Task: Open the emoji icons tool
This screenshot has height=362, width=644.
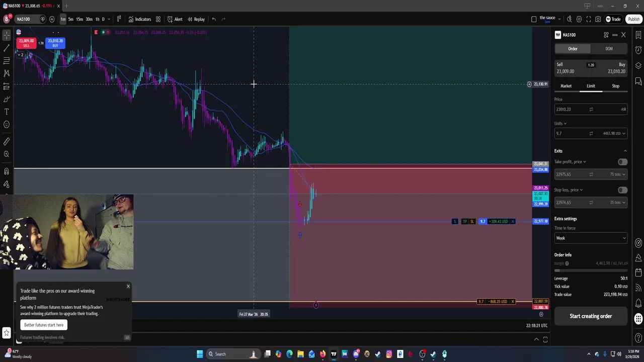Action: (x=7, y=124)
